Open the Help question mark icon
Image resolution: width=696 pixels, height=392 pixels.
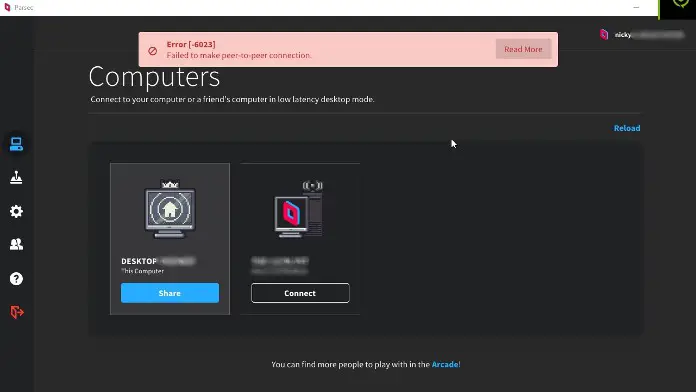16,279
